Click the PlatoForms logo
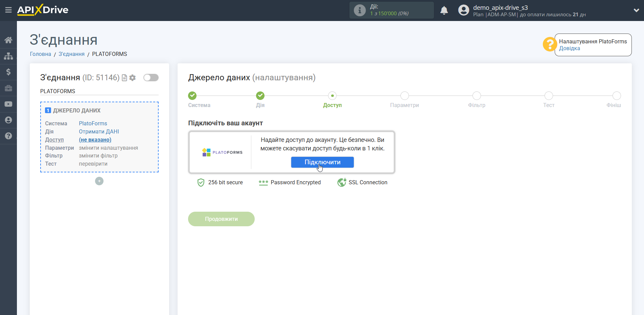The image size is (644, 315). pyautogui.click(x=222, y=152)
